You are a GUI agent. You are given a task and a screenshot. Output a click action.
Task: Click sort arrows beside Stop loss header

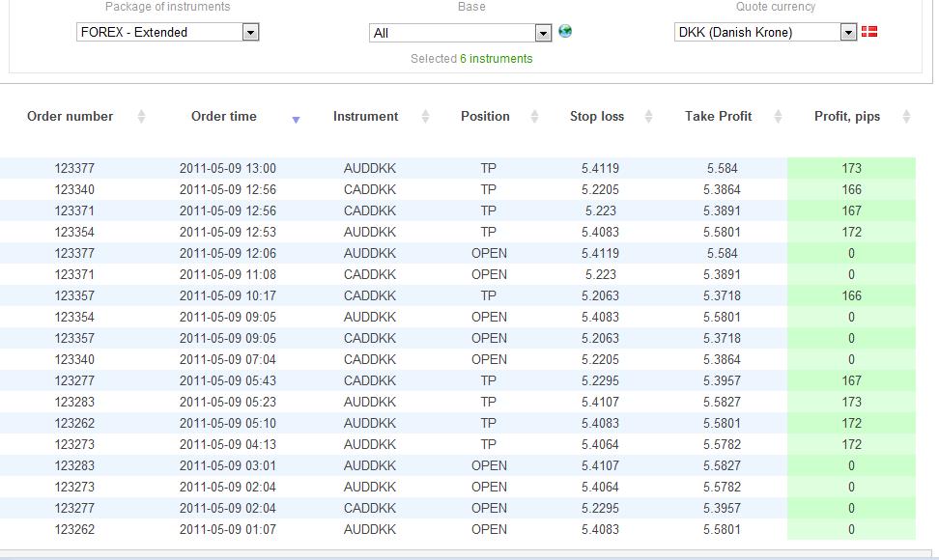(648, 117)
